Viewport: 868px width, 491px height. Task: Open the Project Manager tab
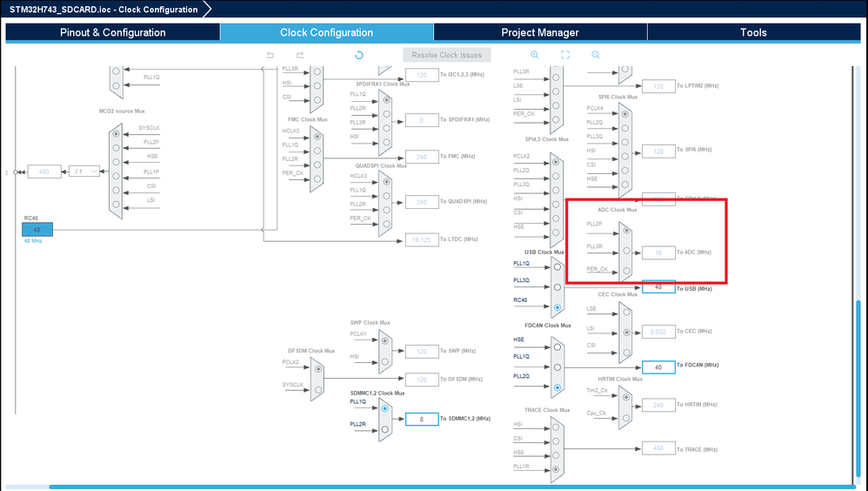point(540,32)
